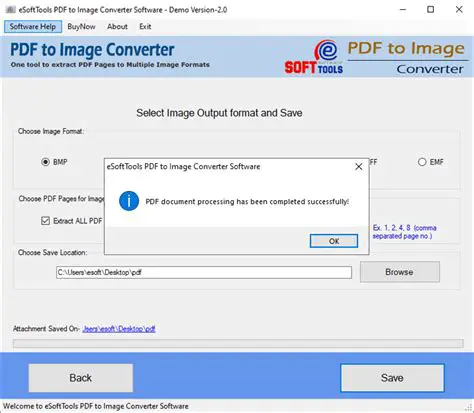This screenshot has height=413, width=474.
Task: Open the Software Help menu
Action: coord(33,27)
